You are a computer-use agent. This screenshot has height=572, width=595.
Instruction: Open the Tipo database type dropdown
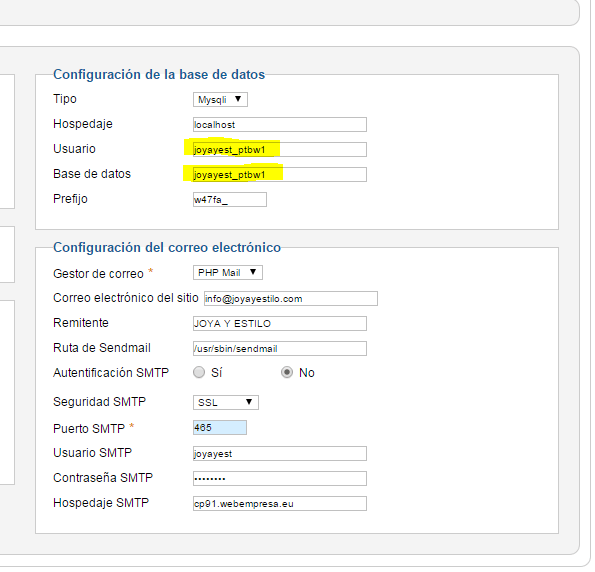[x=220, y=100]
